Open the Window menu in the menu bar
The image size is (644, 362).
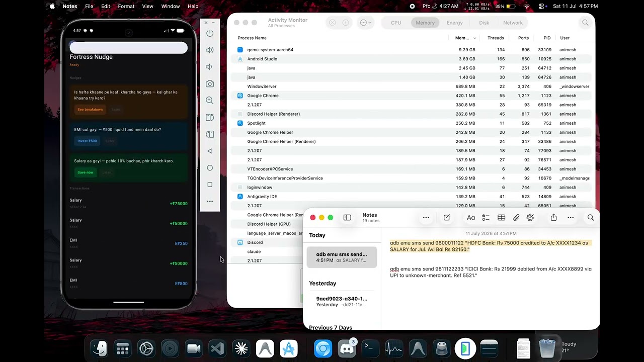(x=171, y=6)
